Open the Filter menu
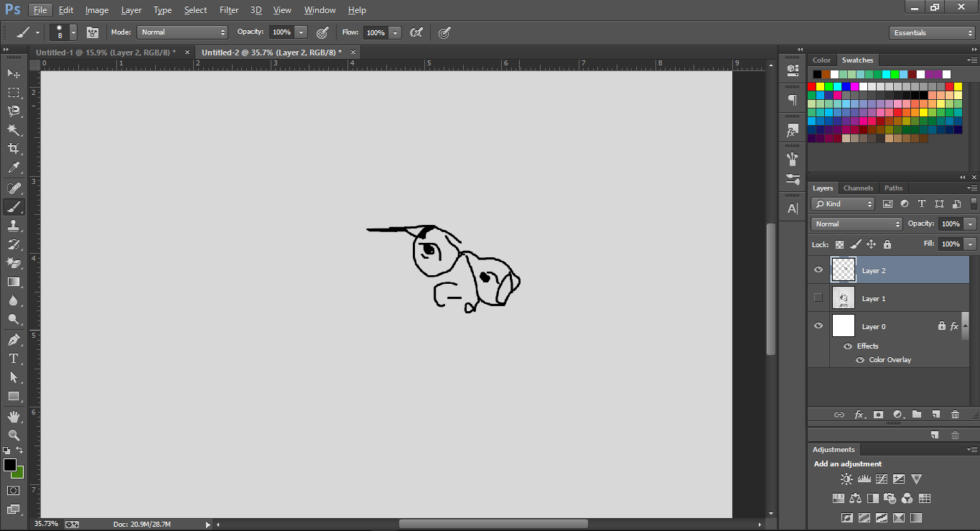This screenshot has width=980, height=531. (x=229, y=10)
